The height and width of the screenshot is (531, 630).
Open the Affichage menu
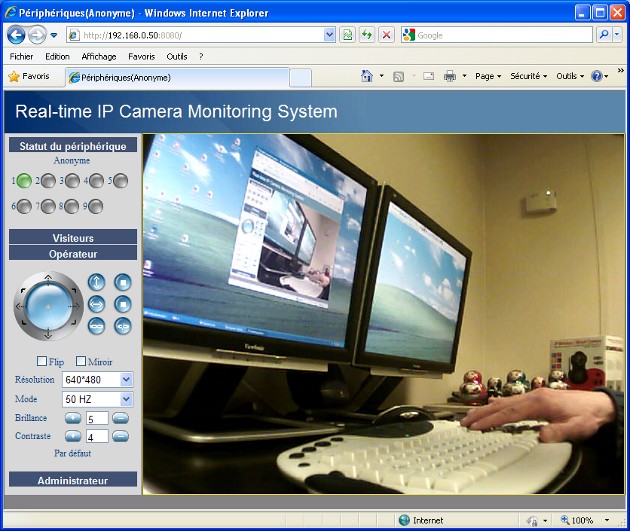pos(99,57)
